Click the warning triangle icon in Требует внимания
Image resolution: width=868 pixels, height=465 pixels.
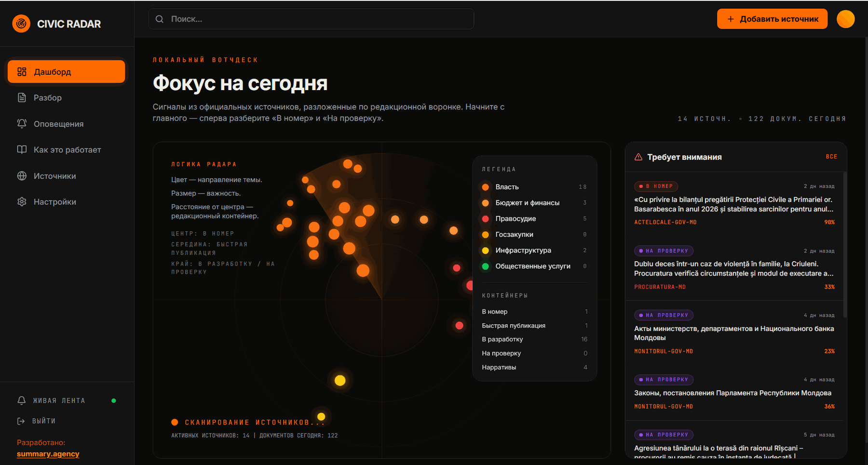click(638, 157)
